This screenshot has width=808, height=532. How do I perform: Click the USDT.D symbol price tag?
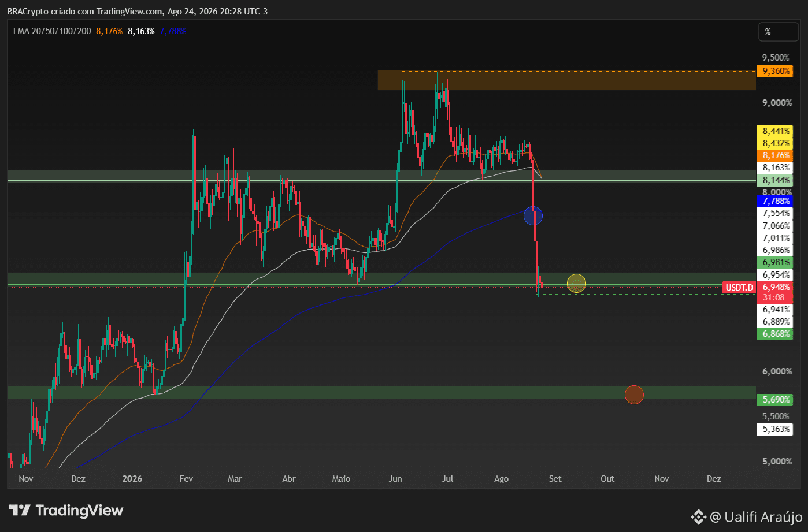[x=739, y=287]
